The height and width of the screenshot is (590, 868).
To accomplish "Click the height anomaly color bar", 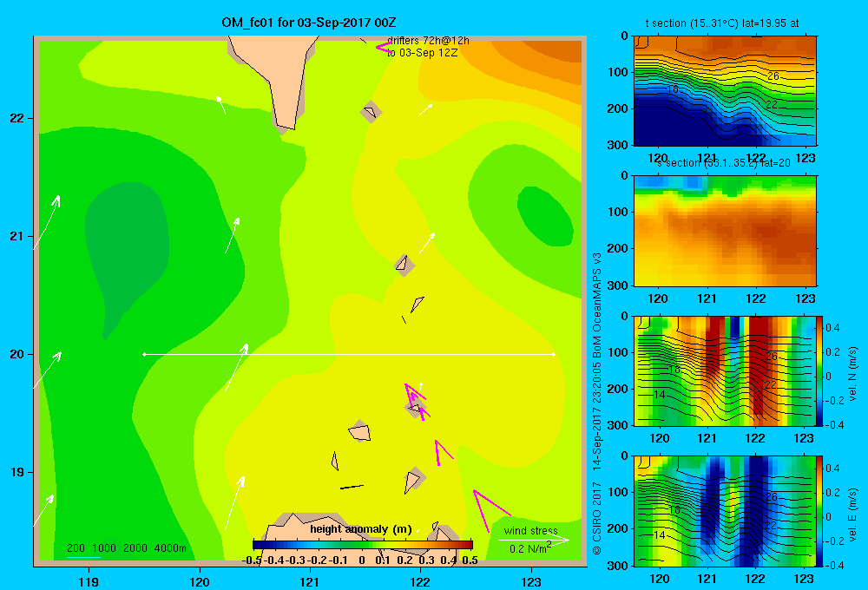I will (362, 545).
